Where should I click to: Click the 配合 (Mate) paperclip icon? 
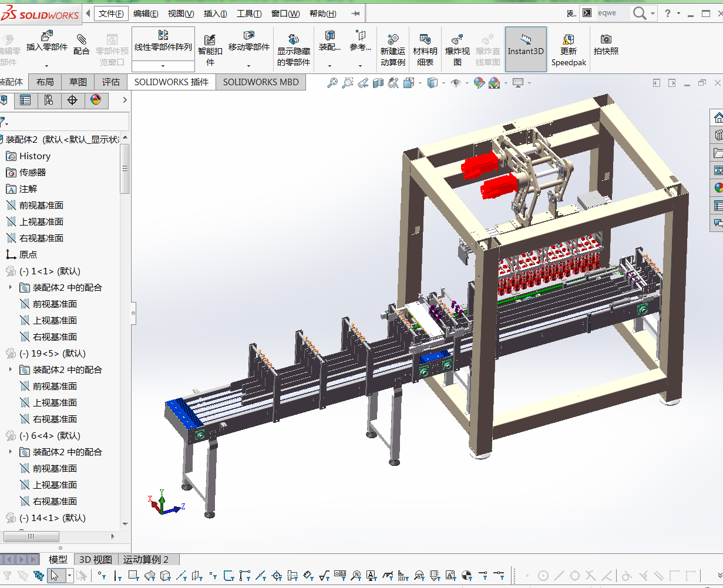81,39
